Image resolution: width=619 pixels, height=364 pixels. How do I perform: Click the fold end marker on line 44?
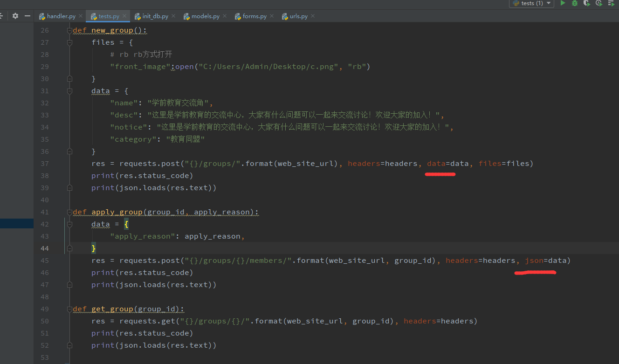pos(69,248)
